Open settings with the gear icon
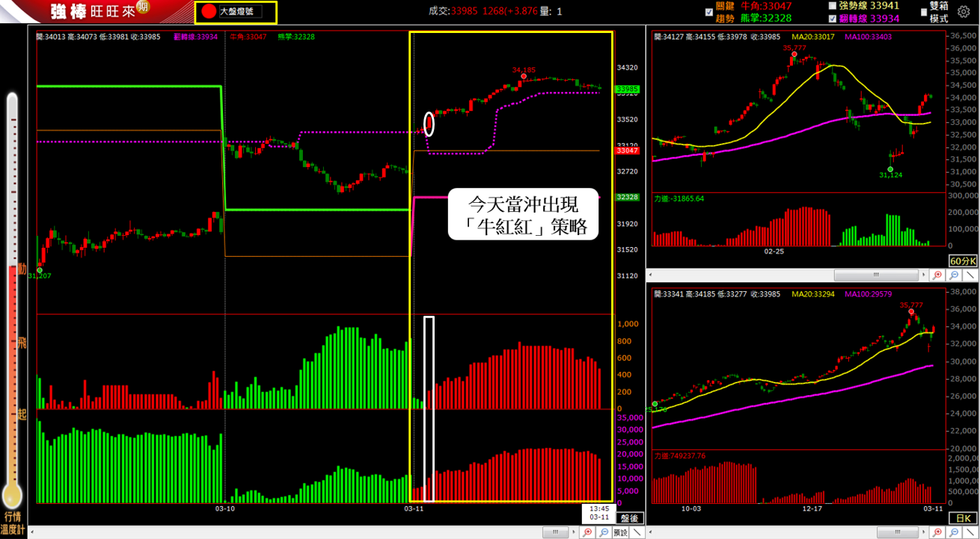 964,12
